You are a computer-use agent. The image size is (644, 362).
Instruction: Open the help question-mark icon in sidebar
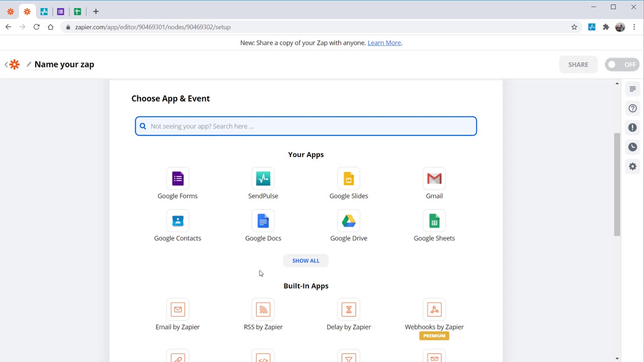(x=632, y=108)
